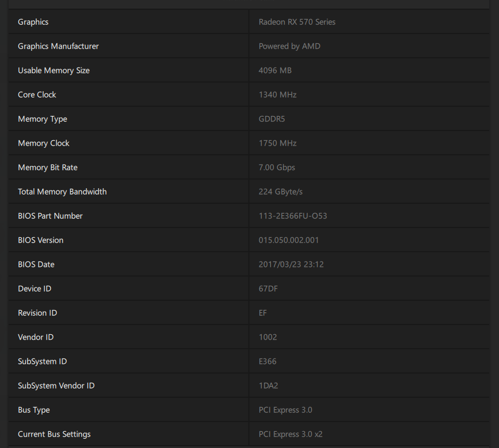Click the Vendor ID label

pyautogui.click(x=36, y=337)
